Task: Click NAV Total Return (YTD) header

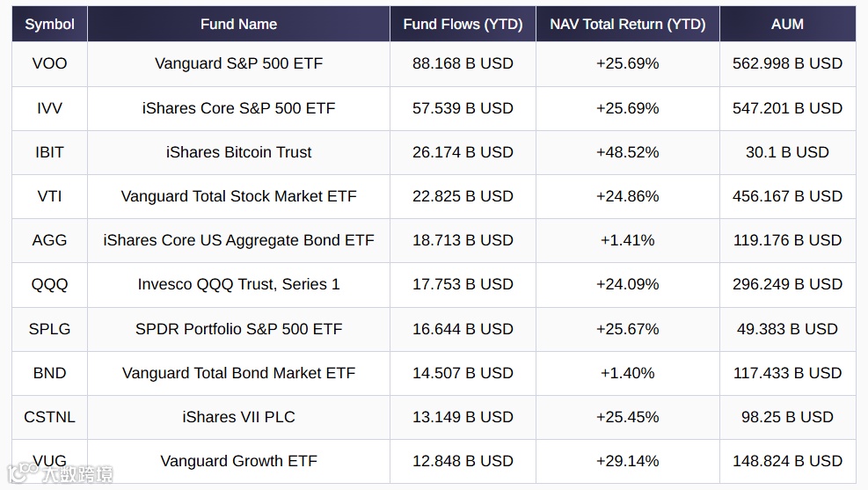Action: (x=627, y=24)
